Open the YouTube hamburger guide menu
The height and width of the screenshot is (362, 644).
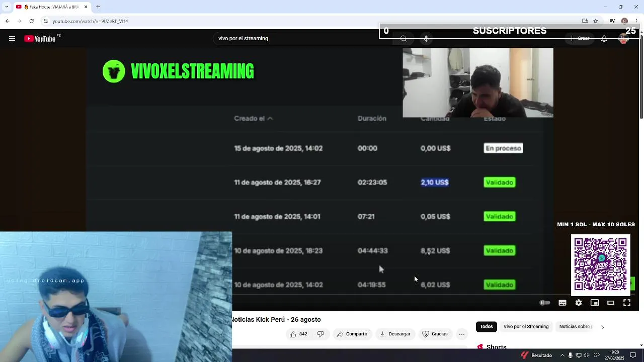point(12,39)
